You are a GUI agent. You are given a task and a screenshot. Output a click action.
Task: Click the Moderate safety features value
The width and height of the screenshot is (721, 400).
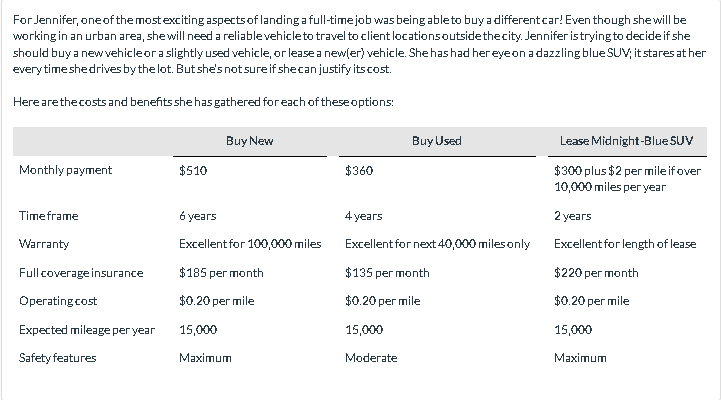(371, 358)
